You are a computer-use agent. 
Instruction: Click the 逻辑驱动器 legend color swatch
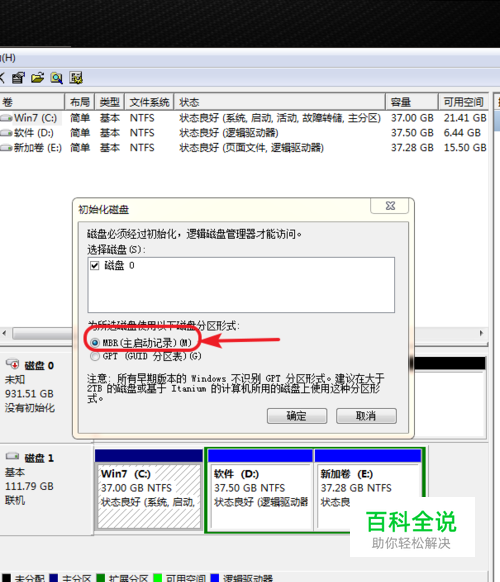[215, 578]
